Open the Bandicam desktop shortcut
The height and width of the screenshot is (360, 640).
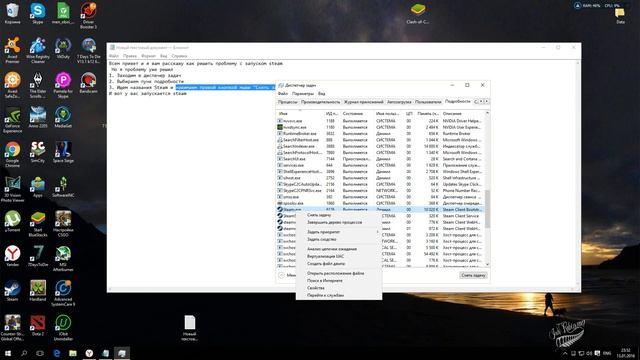[x=88, y=82]
